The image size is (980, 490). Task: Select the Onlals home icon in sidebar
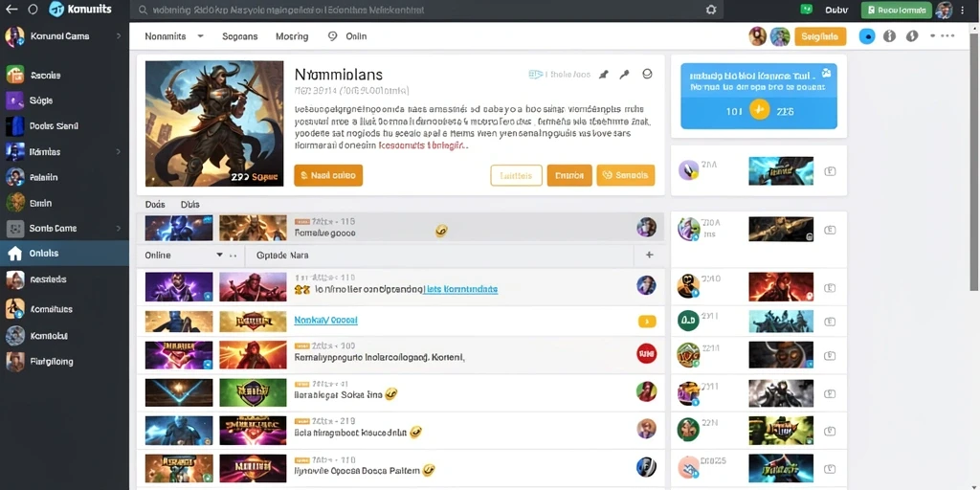point(14,253)
